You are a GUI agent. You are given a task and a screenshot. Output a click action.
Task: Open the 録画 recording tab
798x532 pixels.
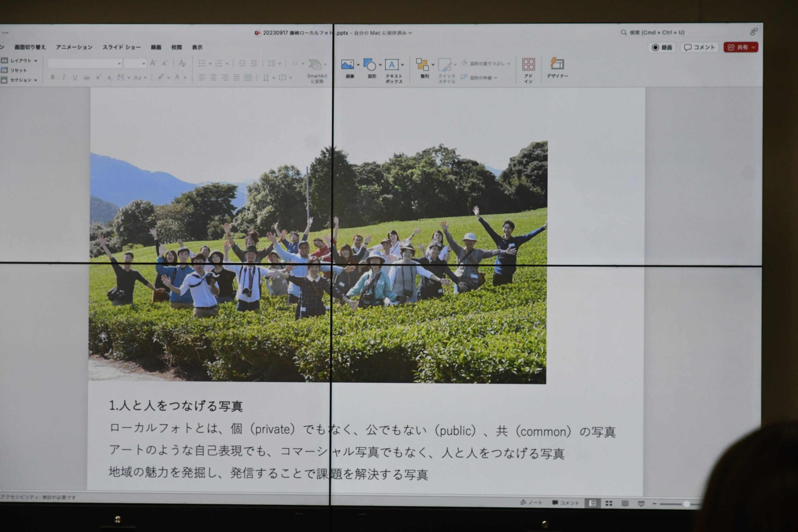click(156, 47)
